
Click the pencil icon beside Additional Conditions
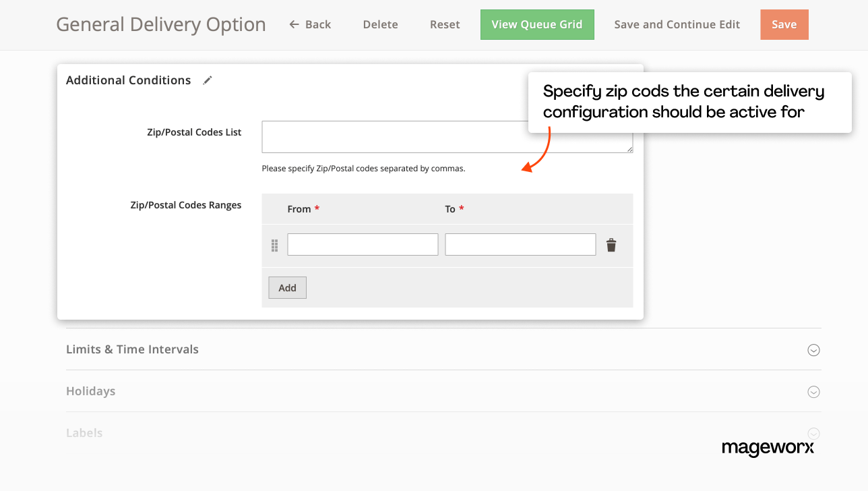click(207, 80)
